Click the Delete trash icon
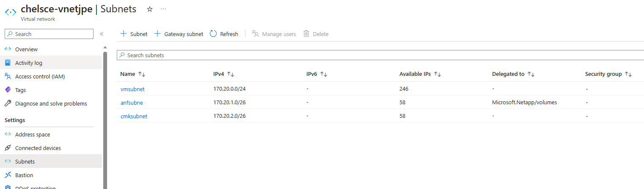 [x=307, y=34]
